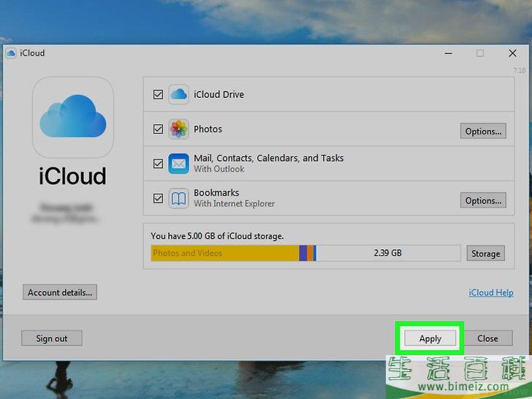
Task: Click the Mail envelope icon
Action: [x=178, y=164]
